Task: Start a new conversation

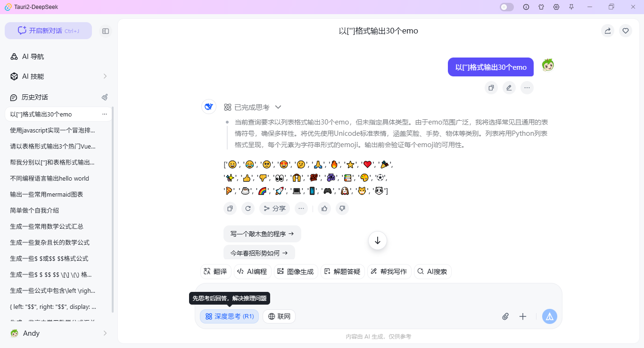Action: [x=48, y=31]
